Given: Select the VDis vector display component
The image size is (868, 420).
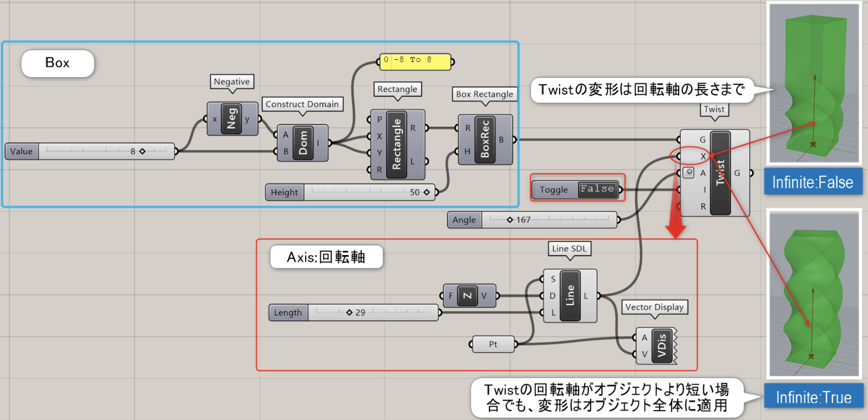Looking at the screenshot, I should tap(661, 345).
